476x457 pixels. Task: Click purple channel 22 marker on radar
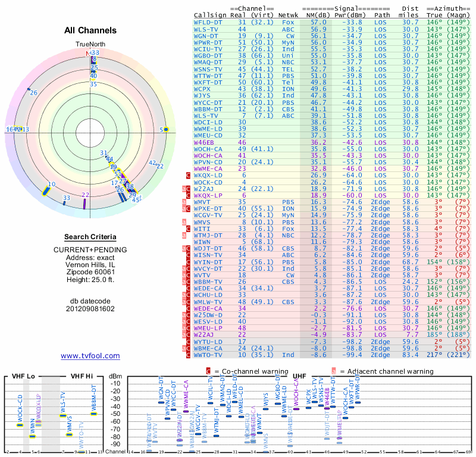point(84,204)
